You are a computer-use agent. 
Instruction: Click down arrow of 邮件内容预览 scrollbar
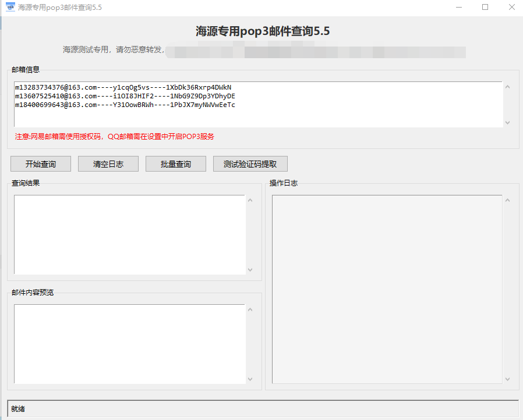[x=250, y=379]
